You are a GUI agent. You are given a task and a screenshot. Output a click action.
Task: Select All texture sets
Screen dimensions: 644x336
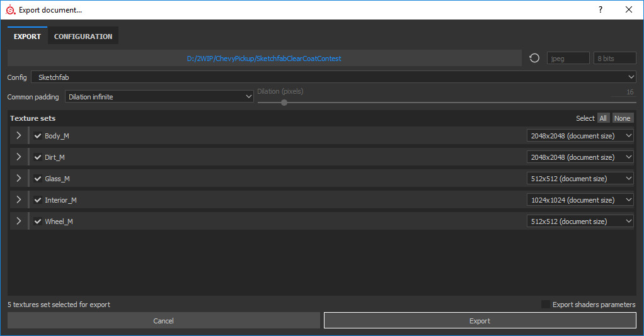(x=603, y=118)
